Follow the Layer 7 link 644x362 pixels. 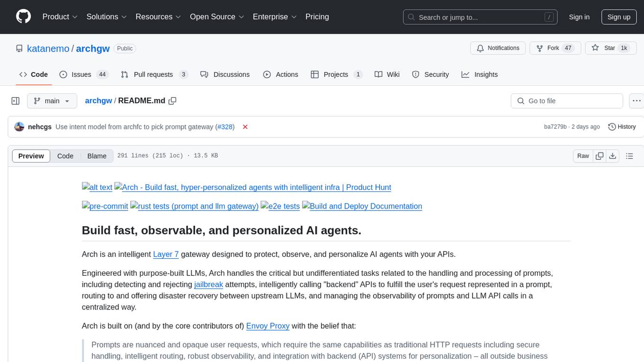(x=166, y=254)
